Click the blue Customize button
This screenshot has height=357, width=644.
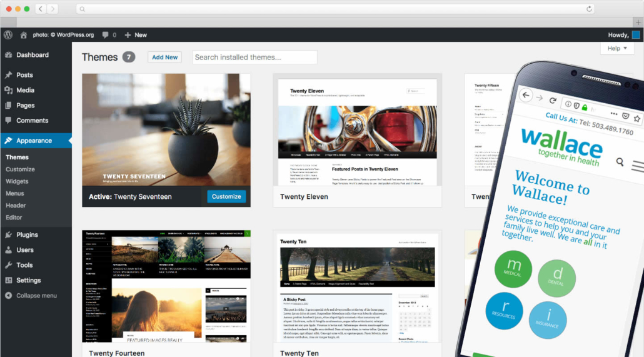click(x=226, y=196)
